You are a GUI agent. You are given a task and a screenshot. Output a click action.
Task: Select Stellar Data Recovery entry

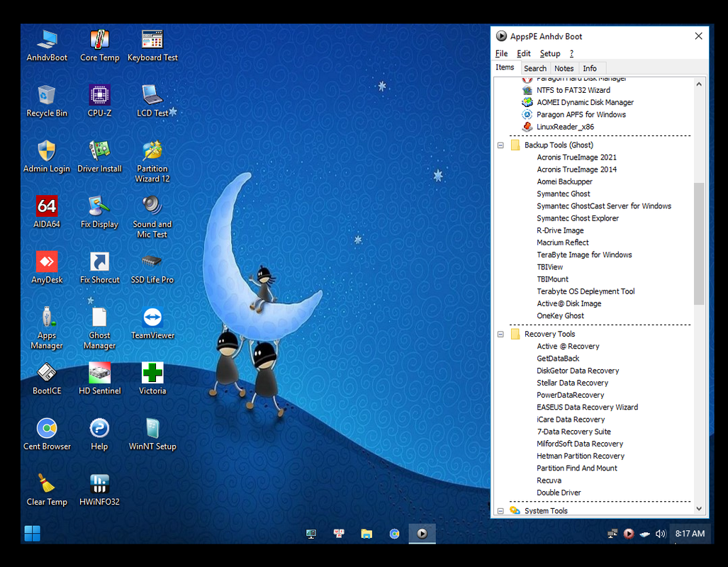pyautogui.click(x=573, y=383)
